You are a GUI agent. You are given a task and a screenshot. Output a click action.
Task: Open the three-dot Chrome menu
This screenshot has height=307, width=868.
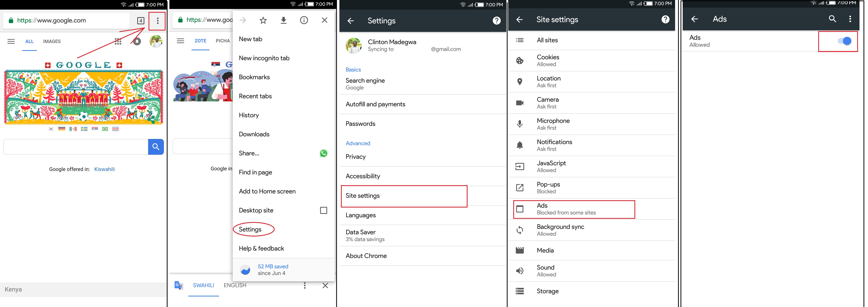(157, 21)
